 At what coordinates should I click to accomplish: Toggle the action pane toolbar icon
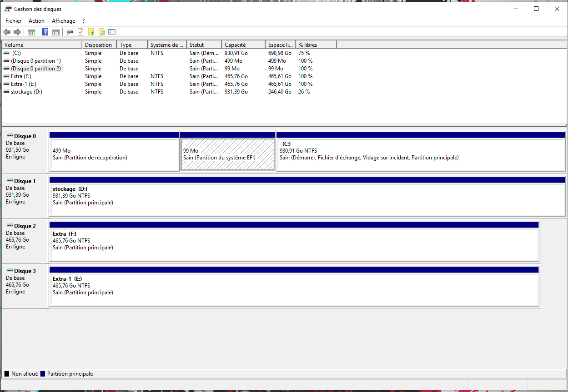click(56, 32)
